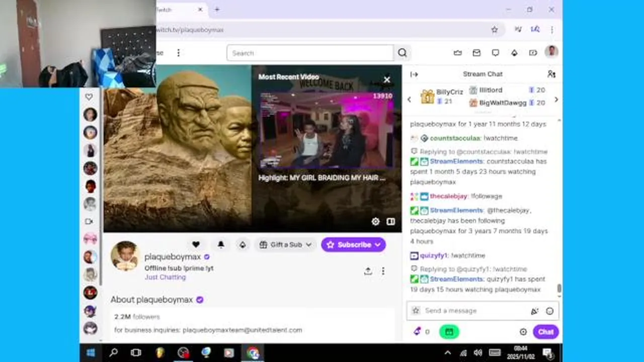The width and height of the screenshot is (644, 362).
Task: Click the Turbo ad-free icon in header
Action: coord(533,53)
